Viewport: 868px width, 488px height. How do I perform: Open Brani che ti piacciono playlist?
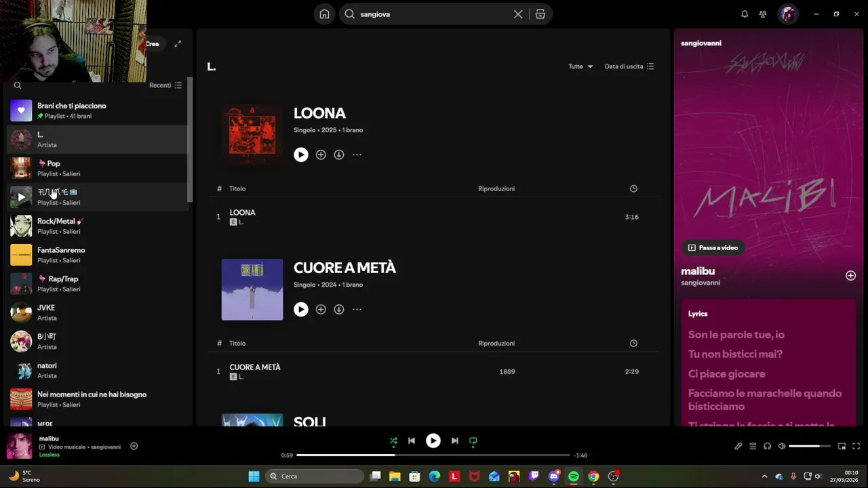point(98,110)
